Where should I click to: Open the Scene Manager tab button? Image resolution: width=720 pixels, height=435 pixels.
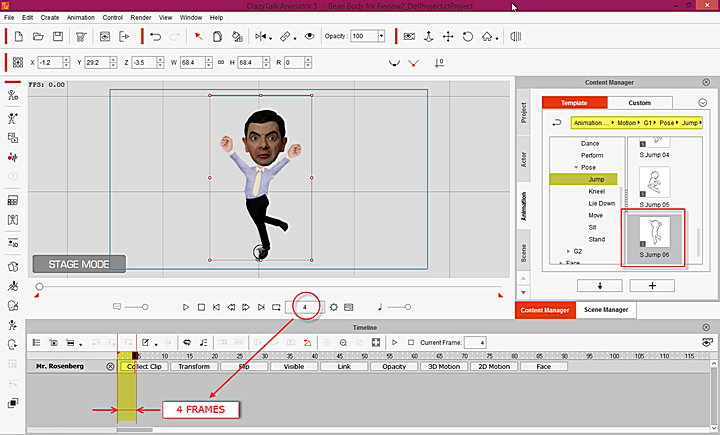[x=606, y=310]
